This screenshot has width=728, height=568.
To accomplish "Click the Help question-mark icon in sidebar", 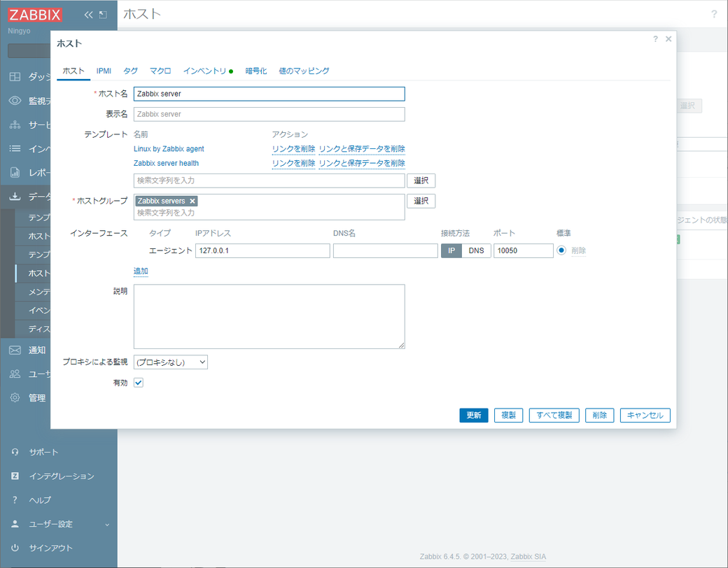I will click(x=15, y=499).
